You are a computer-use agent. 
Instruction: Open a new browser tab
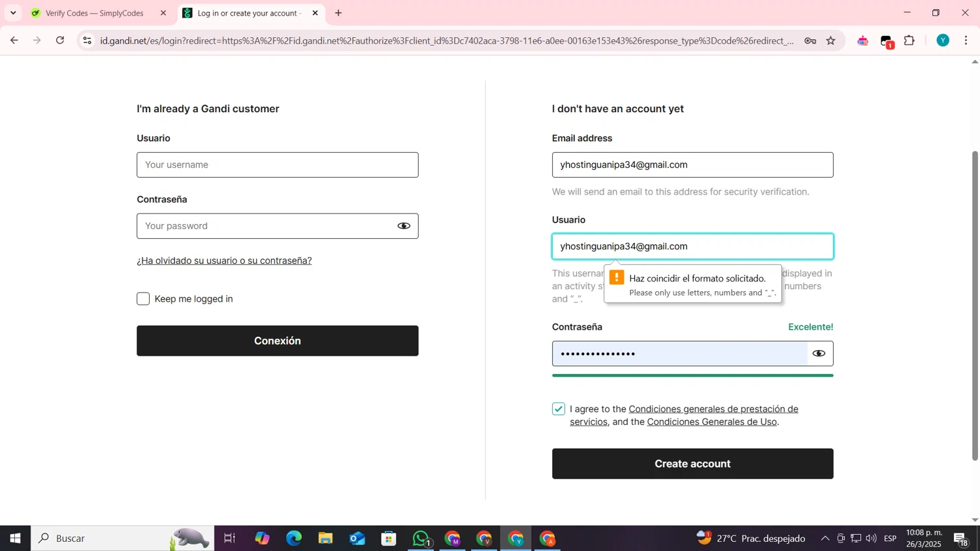click(x=338, y=13)
